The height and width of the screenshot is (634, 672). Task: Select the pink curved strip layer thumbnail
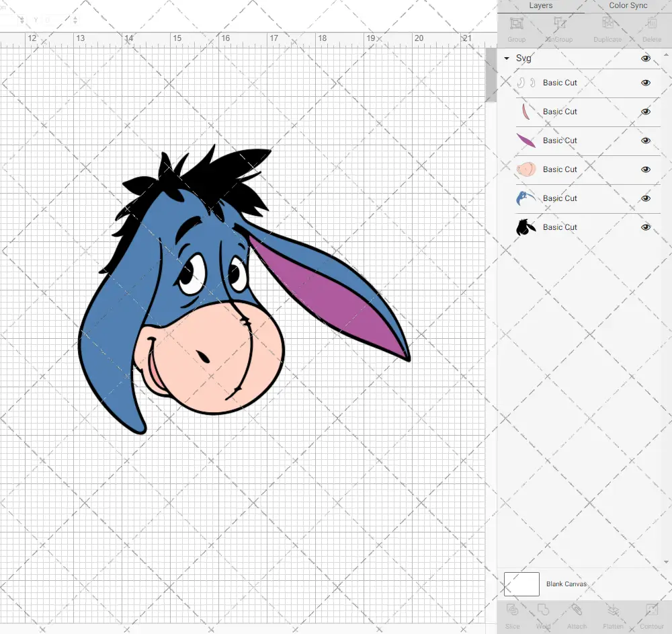coord(526,112)
